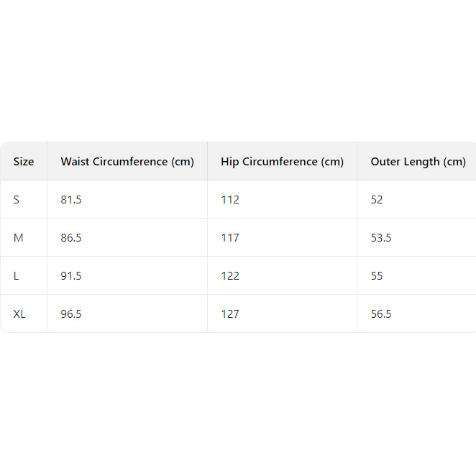The image size is (476, 476).
Task: Click the Outer Length (cm) header
Action: [x=418, y=162]
